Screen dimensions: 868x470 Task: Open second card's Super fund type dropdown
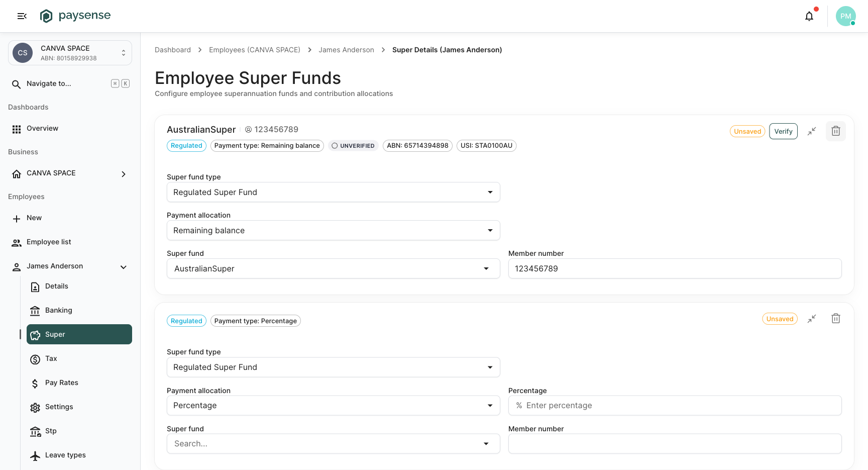(x=334, y=367)
